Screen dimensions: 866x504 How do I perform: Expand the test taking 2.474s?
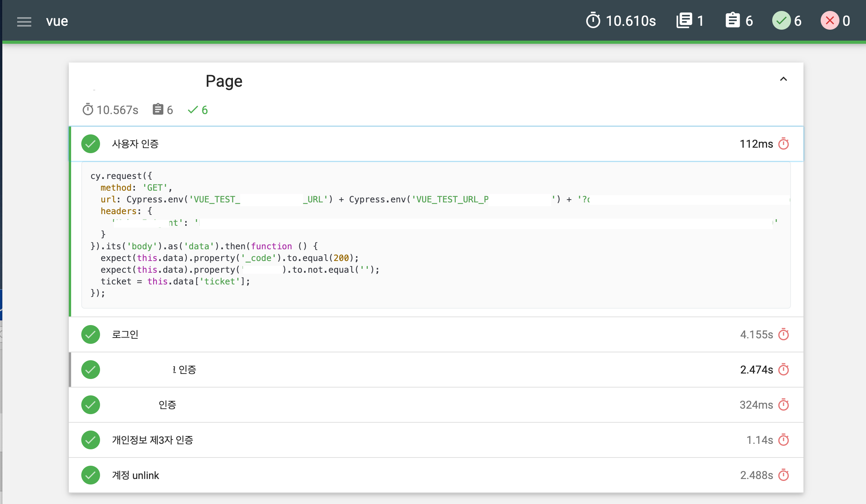pyautogui.click(x=184, y=370)
